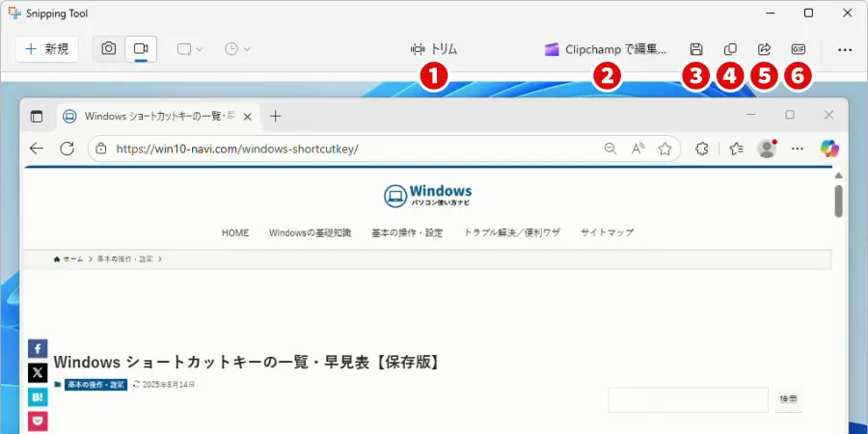Image resolution: width=868 pixels, height=434 pixels.
Task: Open the トラブル解決/便利ワザ menu item
Action: [x=512, y=232]
